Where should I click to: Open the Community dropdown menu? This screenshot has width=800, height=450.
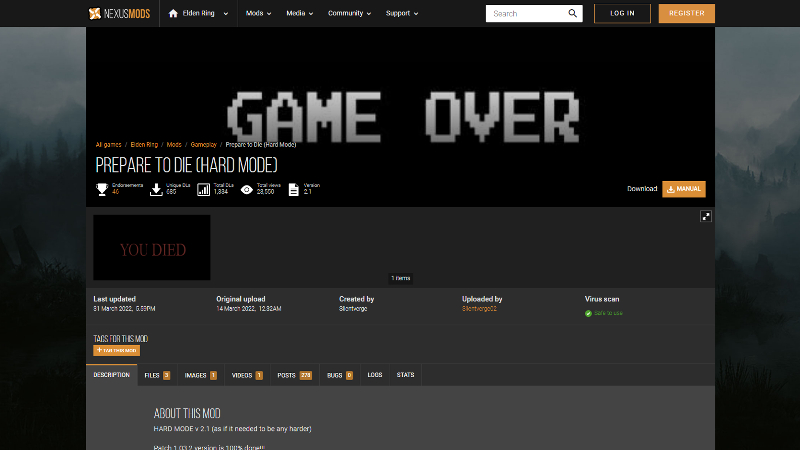pyautogui.click(x=349, y=13)
